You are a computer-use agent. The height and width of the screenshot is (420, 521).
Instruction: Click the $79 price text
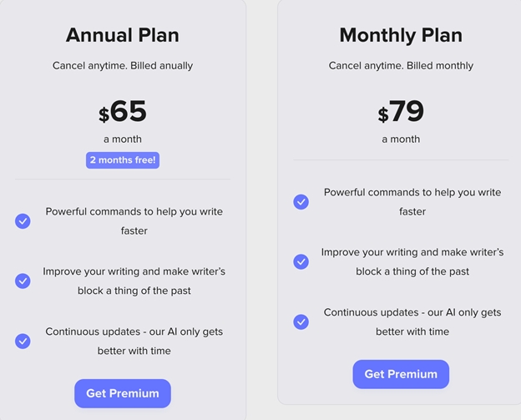(x=401, y=111)
